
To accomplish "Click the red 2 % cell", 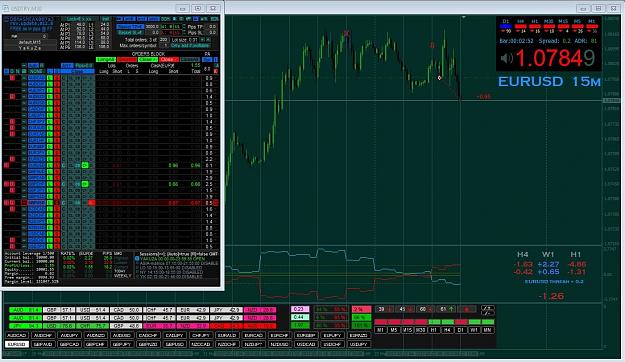I will [361, 309].
